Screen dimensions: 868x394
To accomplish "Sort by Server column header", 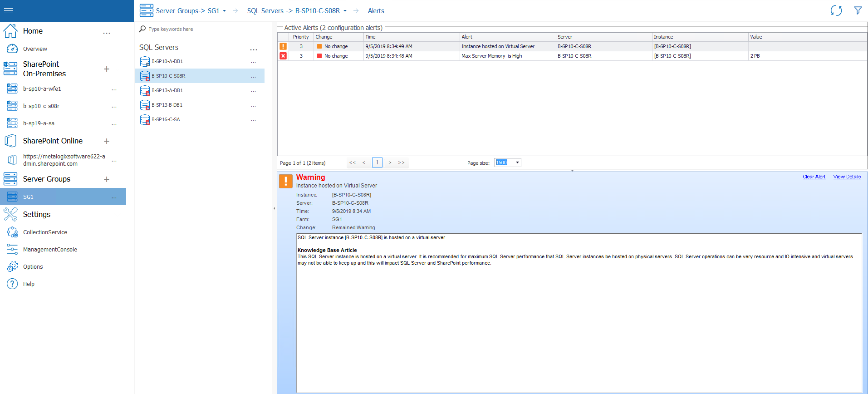I will pos(604,37).
